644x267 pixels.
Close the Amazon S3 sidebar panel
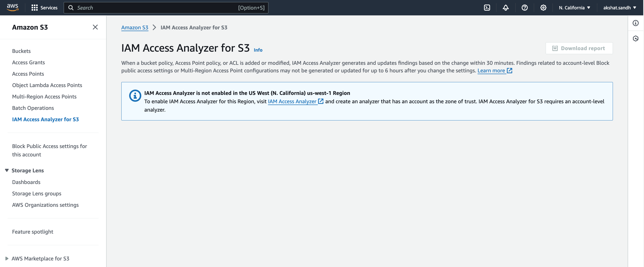95,27
